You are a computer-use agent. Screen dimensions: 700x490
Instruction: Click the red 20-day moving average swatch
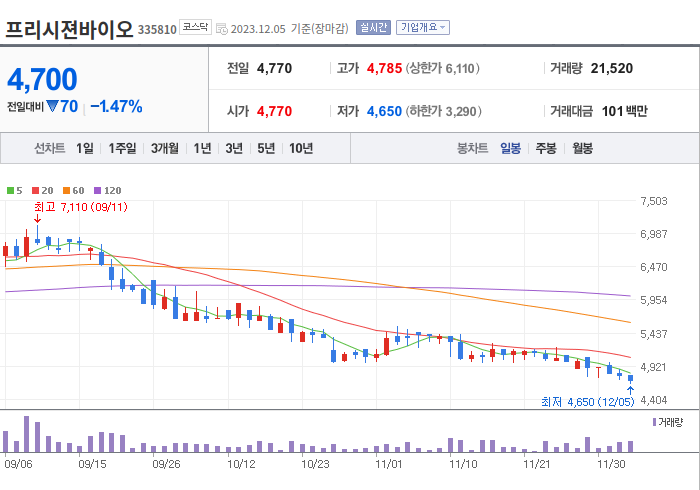[x=36, y=191]
